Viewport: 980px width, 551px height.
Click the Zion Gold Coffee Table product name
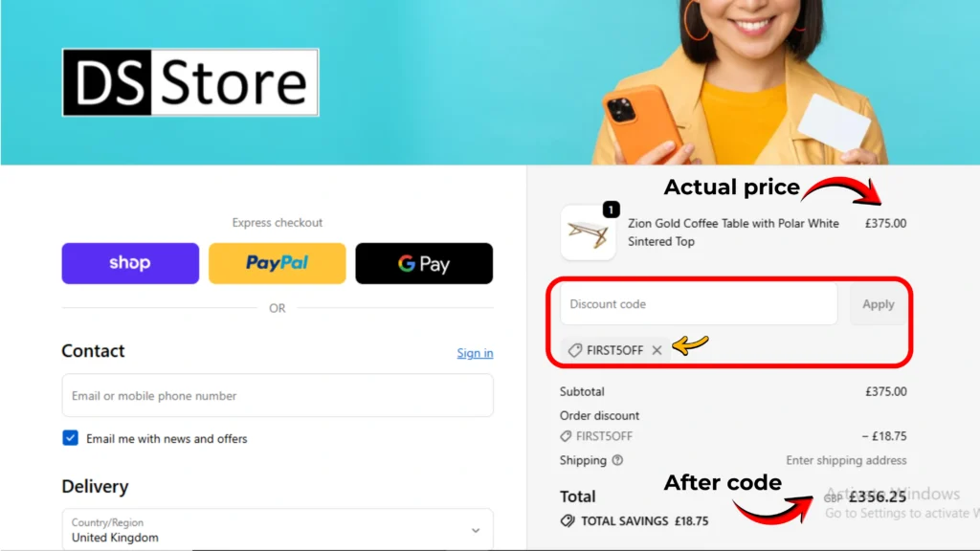733,232
